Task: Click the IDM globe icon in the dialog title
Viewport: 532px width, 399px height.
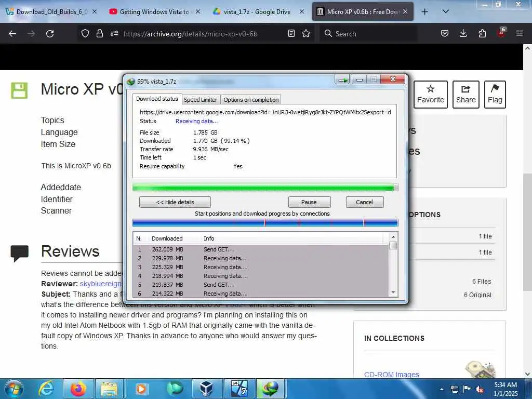Action: 131,82
